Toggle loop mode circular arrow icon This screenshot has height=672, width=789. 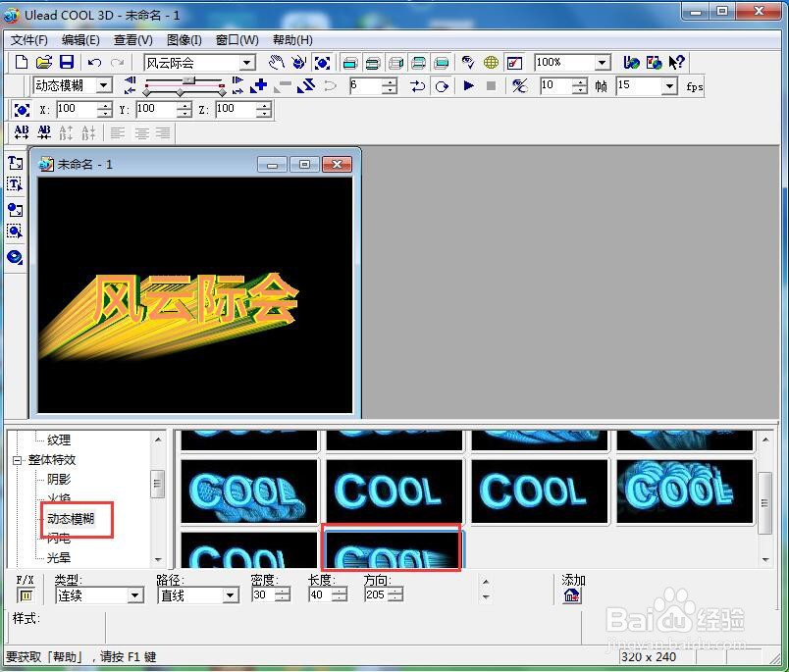tap(442, 86)
